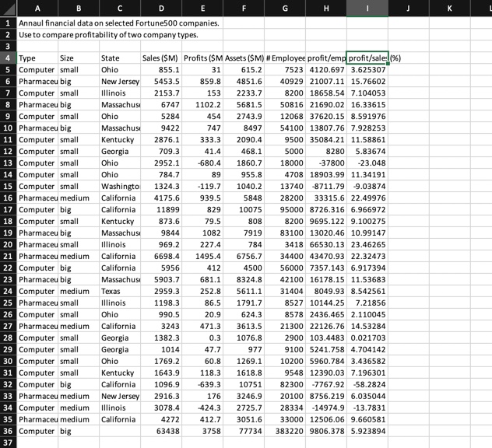492x448 pixels.
Task: Click the '# Employee' header cell
Action: pyautogui.click(x=285, y=58)
